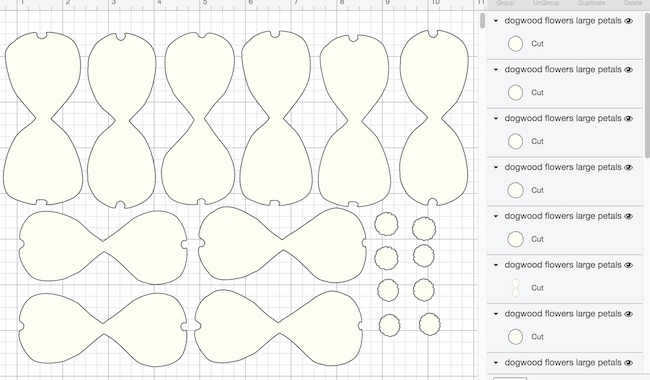Select the fourth upright petal from the left
This screenshot has width=650, height=380.
point(276,118)
